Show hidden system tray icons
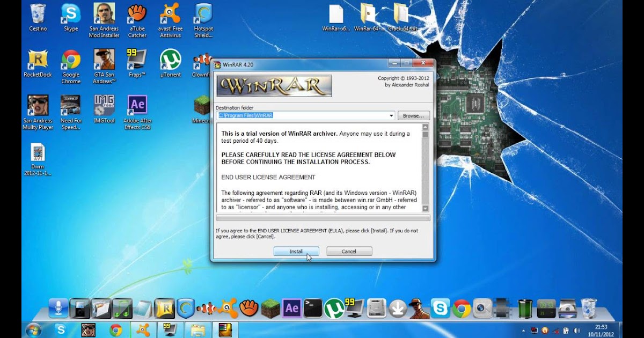 click(524, 330)
